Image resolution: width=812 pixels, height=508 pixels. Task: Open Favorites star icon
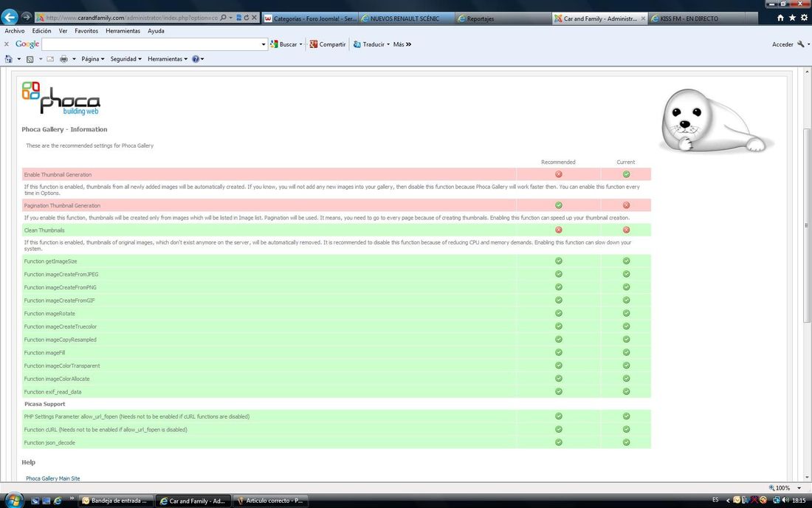(792, 18)
